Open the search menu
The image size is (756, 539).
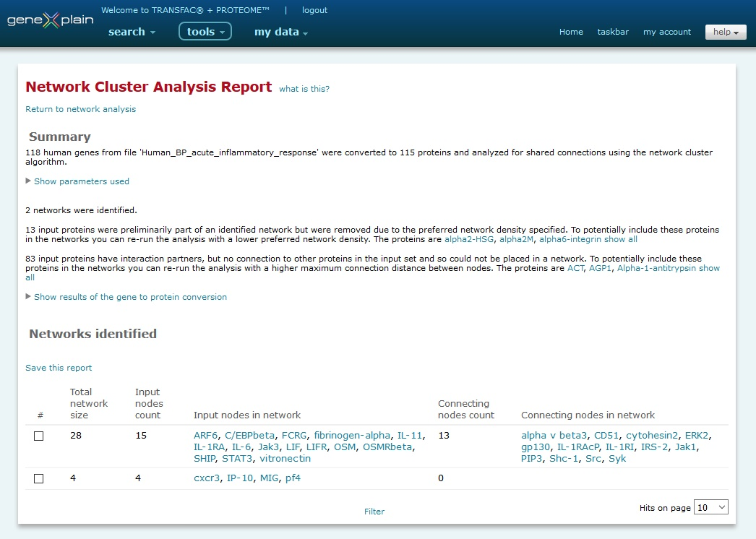tap(132, 32)
